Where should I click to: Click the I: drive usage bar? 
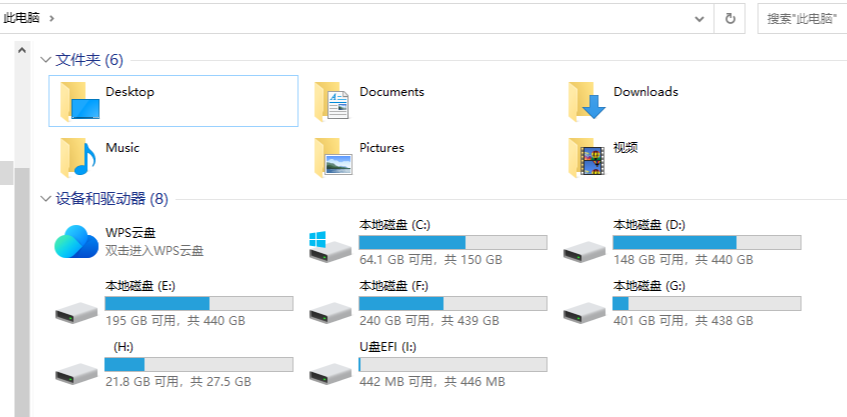tap(453, 364)
